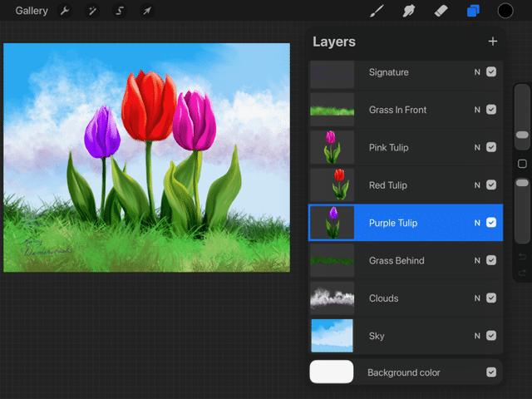Open the Background color layer
This screenshot has height=399, width=532.
[404, 372]
